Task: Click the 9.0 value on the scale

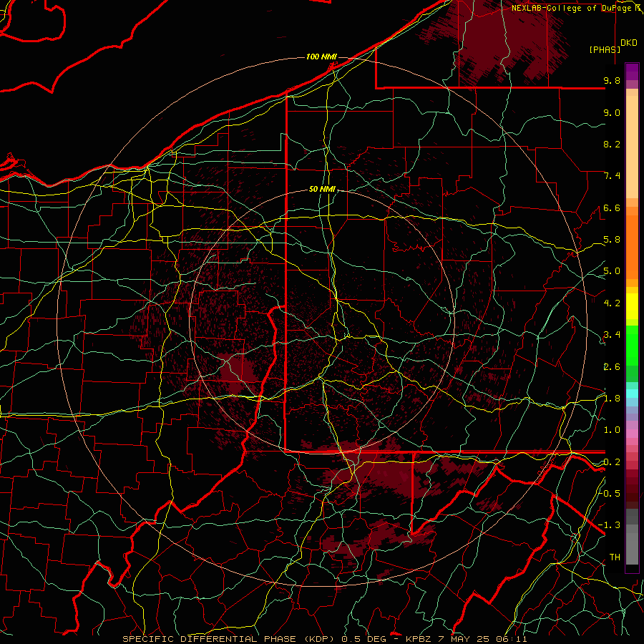Action: 612,112
